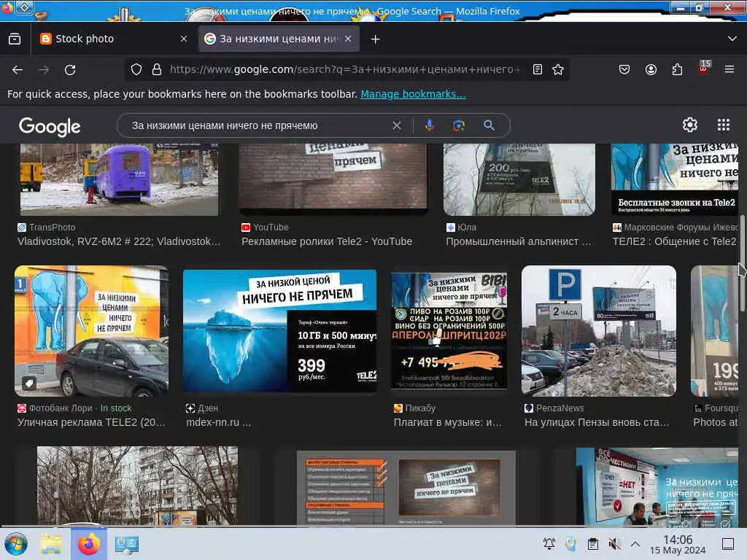Open the TransPhoto purple tram image
The height and width of the screenshot is (560, 747).
point(119,179)
